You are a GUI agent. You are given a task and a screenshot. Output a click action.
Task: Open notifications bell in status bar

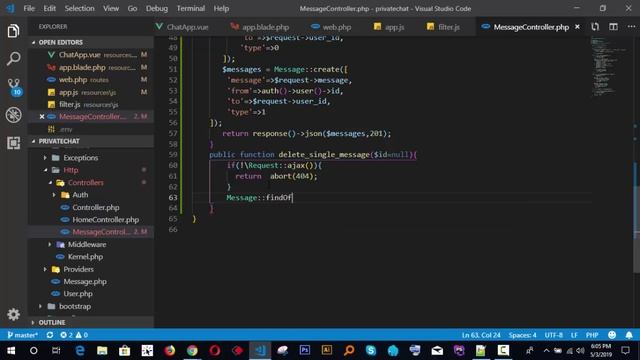(x=629, y=335)
